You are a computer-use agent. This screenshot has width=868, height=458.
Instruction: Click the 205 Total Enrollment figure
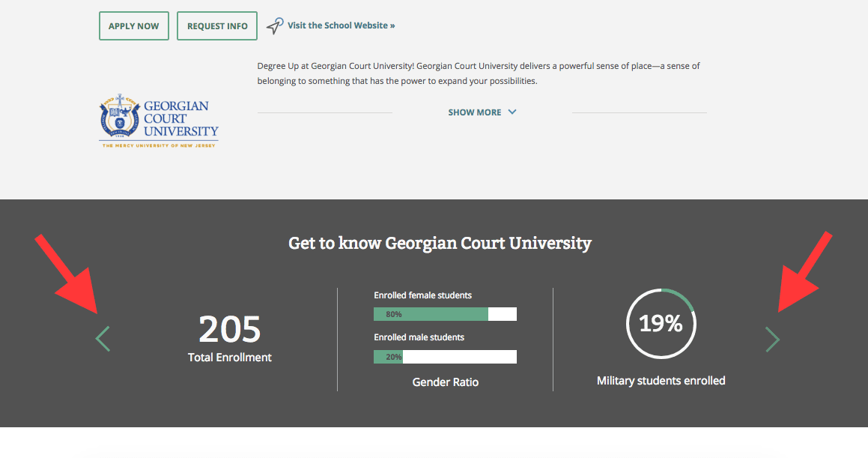point(230,329)
